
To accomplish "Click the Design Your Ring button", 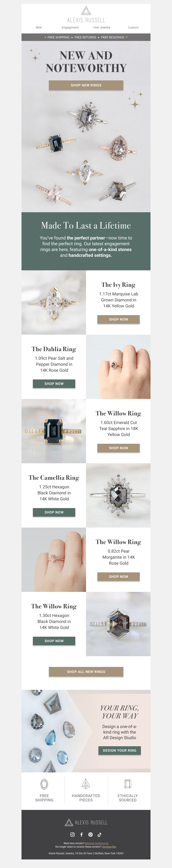I will (120, 750).
